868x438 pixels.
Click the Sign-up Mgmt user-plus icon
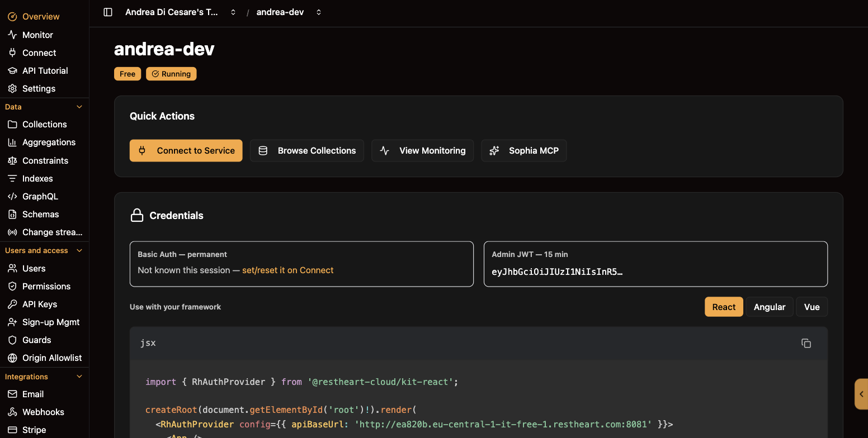point(12,322)
